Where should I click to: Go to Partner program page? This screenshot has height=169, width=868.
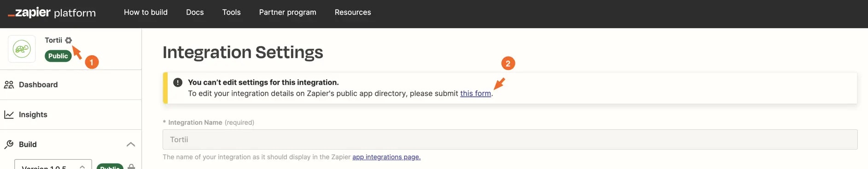[288, 12]
